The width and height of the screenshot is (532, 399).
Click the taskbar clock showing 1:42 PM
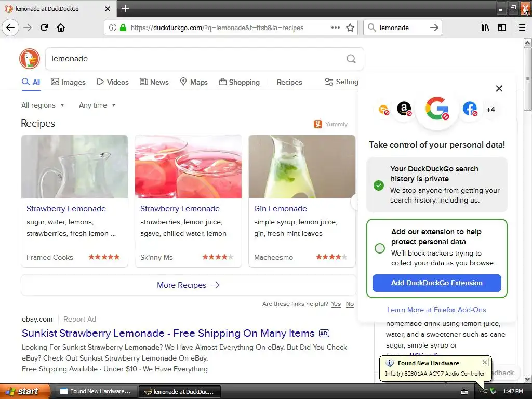click(513, 391)
